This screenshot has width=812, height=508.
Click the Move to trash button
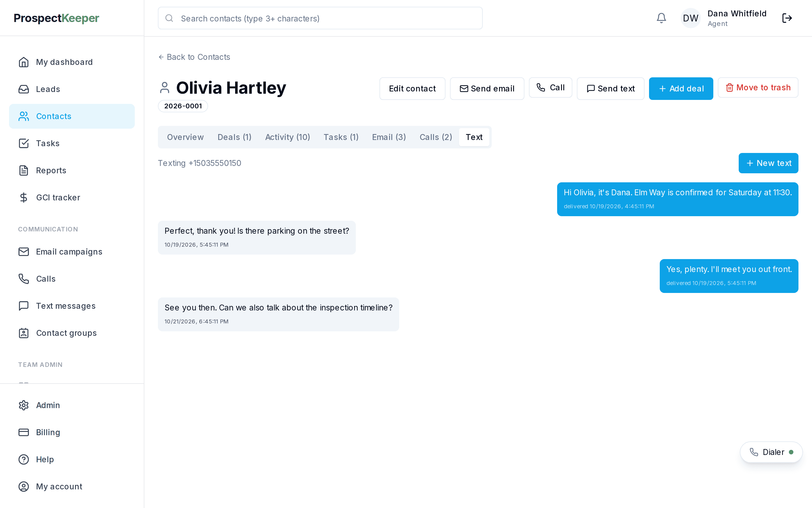point(758,88)
